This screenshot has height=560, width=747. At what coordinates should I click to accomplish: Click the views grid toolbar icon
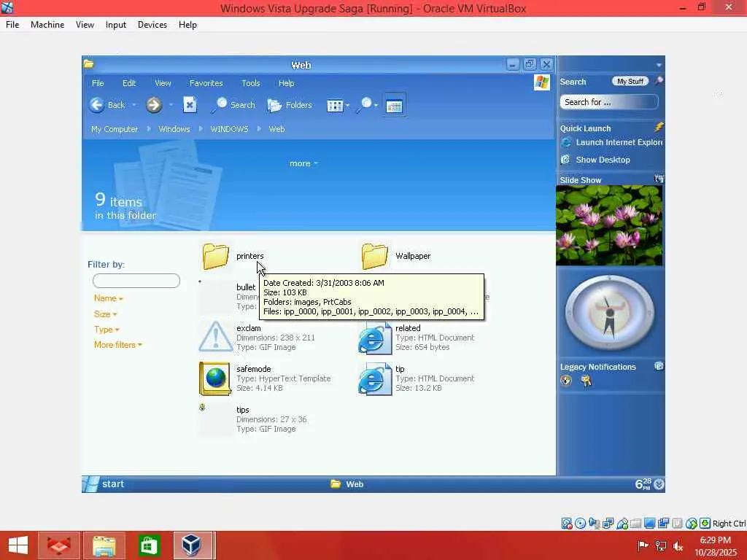point(334,105)
